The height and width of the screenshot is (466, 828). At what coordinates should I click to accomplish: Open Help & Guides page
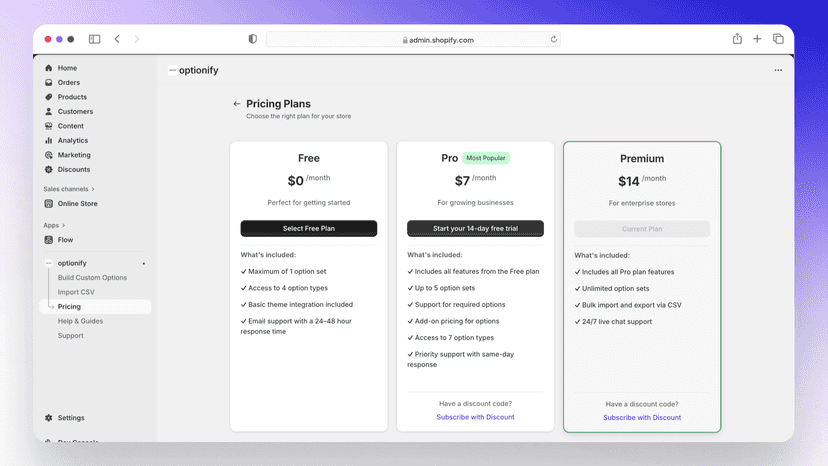pyautogui.click(x=80, y=321)
